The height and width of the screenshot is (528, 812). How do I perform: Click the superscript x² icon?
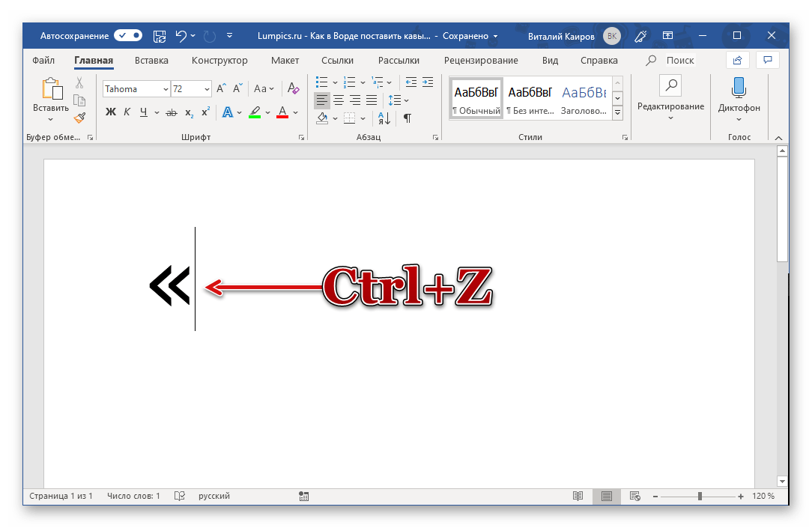click(205, 112)
